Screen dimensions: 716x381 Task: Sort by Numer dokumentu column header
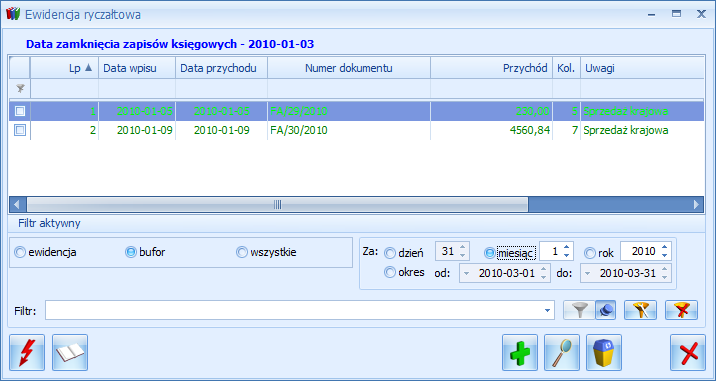[349, 68]
